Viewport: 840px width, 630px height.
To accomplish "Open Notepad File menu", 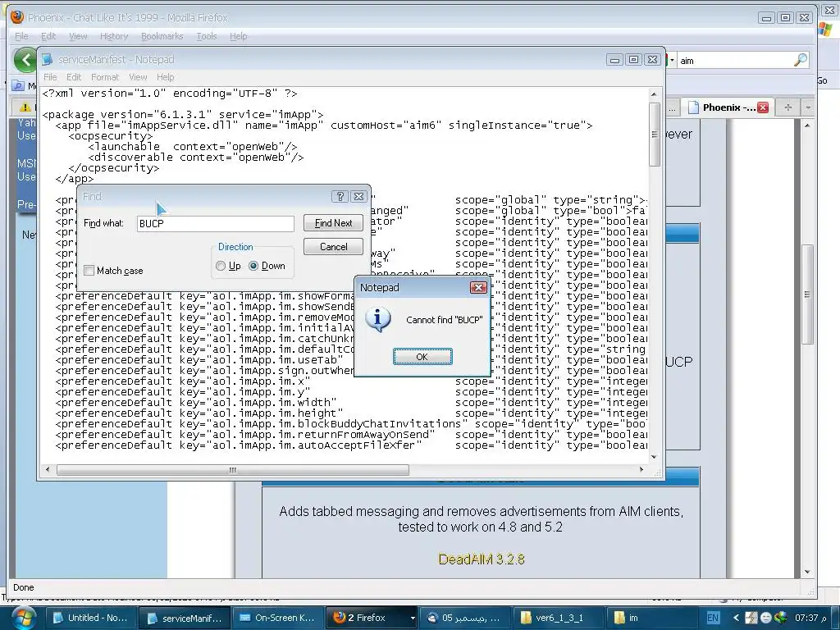I will point(50,77).
